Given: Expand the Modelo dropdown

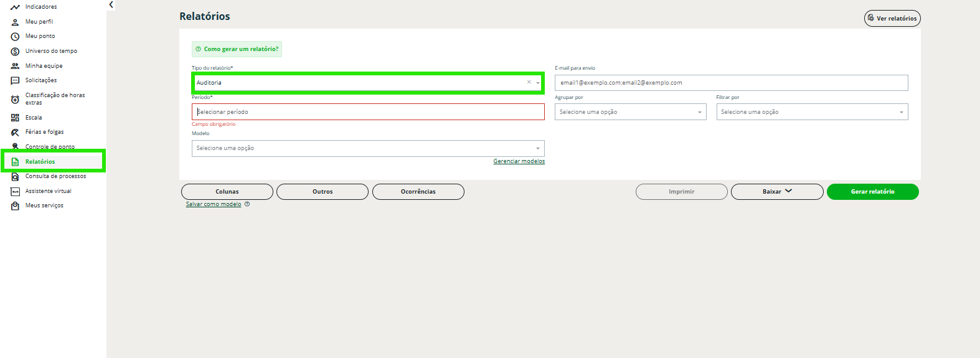Looking at the screenshot, I should pyautogui.click(x=368, y=148).
